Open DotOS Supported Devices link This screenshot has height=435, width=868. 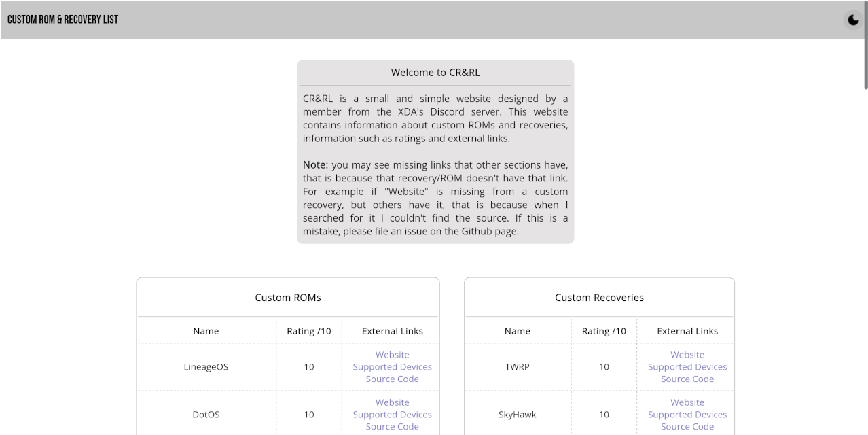click(393, 415)
